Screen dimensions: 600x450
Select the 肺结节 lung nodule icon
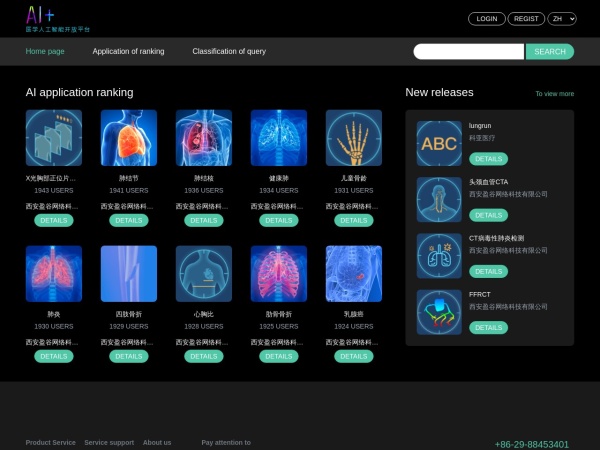[x=129, y=138]
